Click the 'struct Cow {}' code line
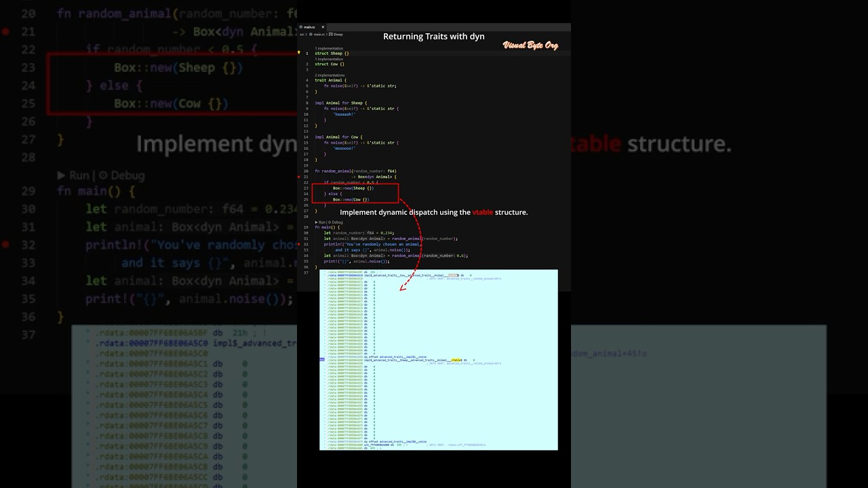This screenshot has width=868, height=488. click(x=330, y=64)
